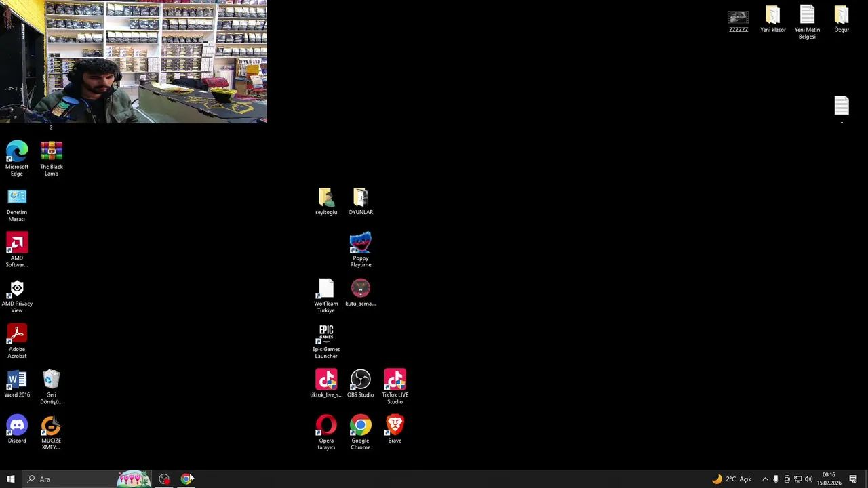This screenshot has width=868, height=488.
Task: Select the Opera tarayıcı shortcut
Action: click(x=326, y=432)
